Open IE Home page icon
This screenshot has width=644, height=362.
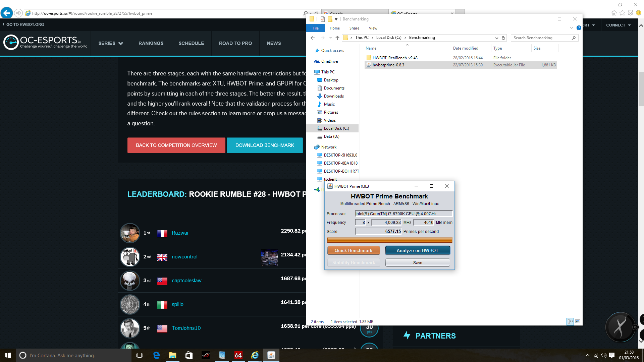point(614,13)
